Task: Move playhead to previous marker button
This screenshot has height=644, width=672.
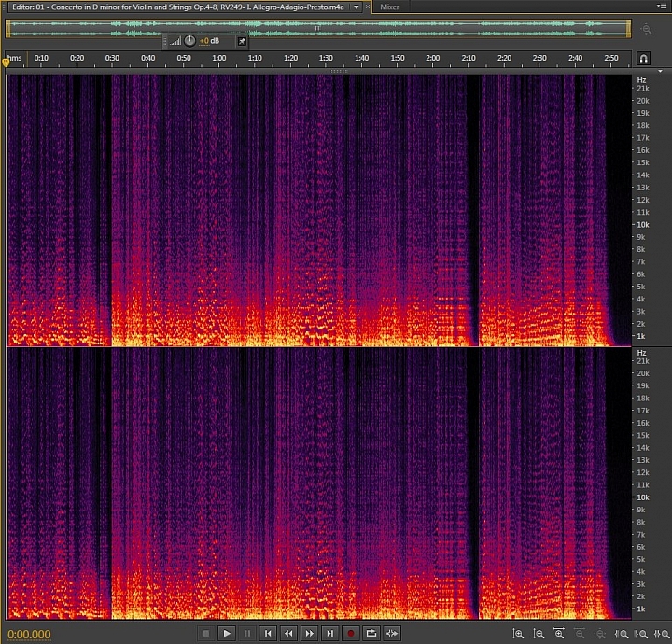Action: pos(268,633)
